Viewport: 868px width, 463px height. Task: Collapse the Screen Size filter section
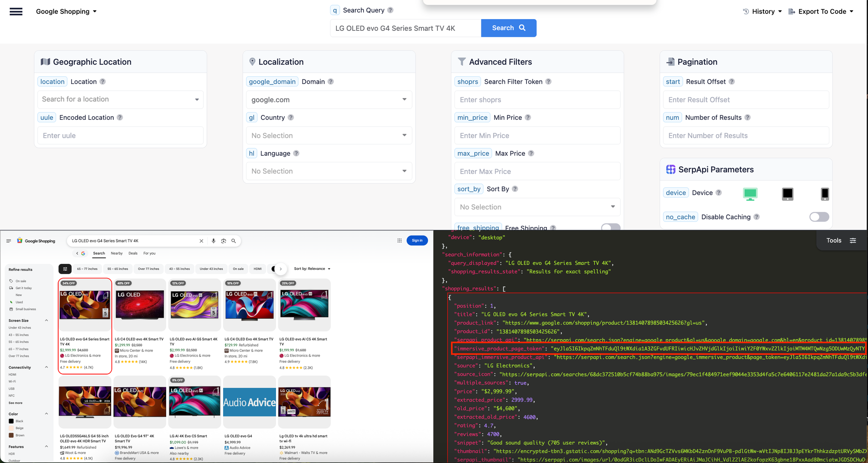click(46, 321)
